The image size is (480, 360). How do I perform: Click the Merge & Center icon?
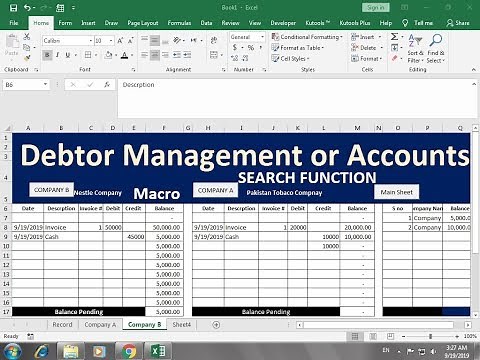tap(214, 55)
